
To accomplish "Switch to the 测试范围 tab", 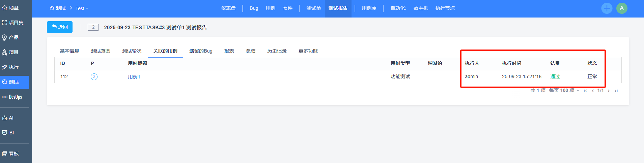I will point(101,51).
